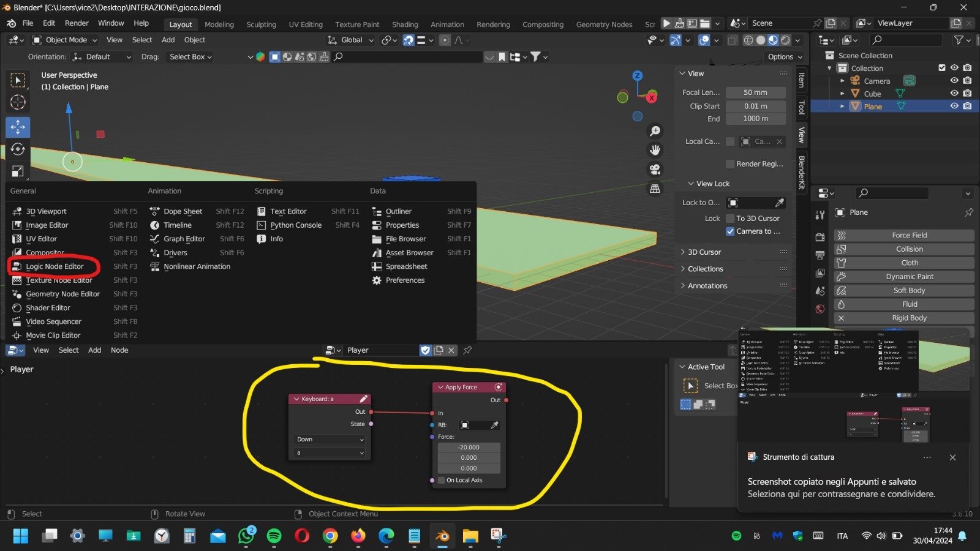Uncheck Camera to View lock checkbox
Viewport: 980px width, 551px height.
pyautogui.click(x=730, y=231)
